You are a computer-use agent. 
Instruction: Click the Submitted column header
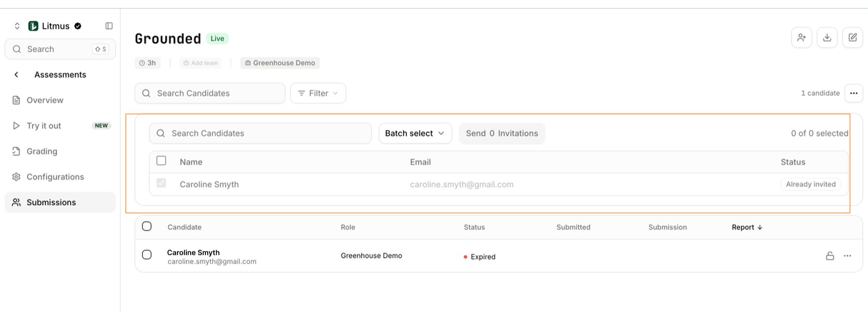574,227
